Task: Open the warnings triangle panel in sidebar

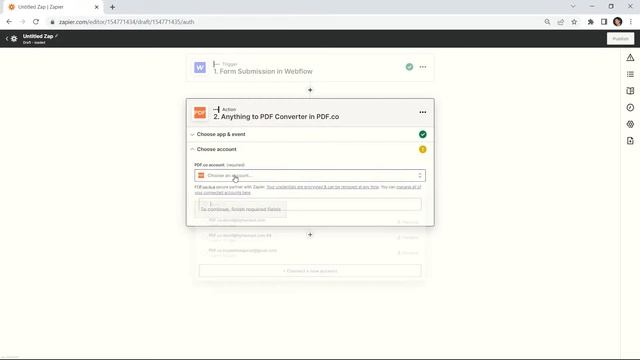Action: pos(630,58)
